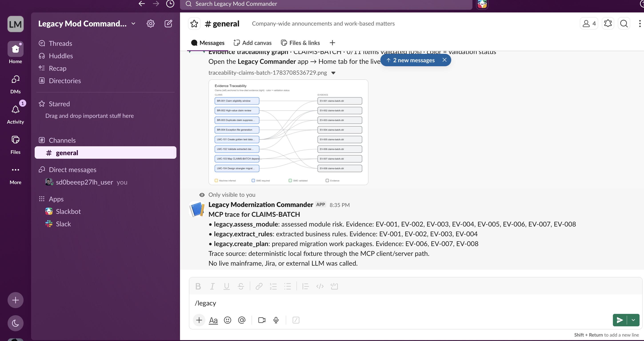Toggle dark mode with the moon button
Screen dimensions: 644x341
[x=16, y=323]
